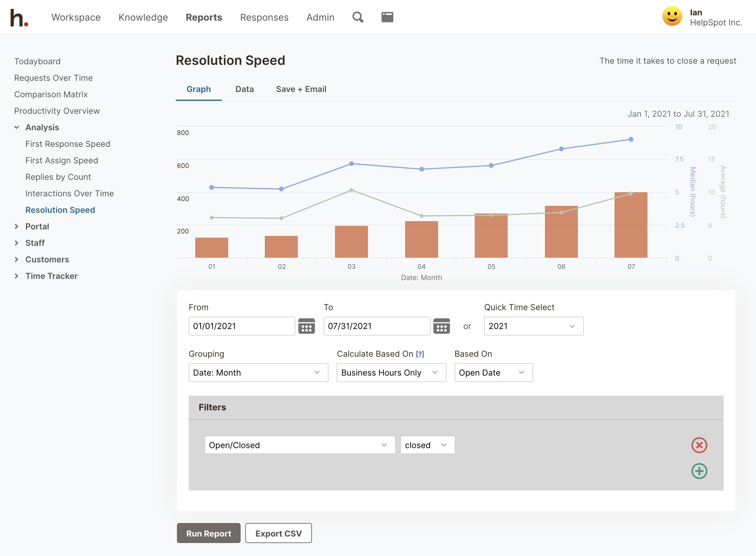Click the search magnifier icon in navbar
Viewport: 756px width, 556px height.
(x=357, y=17)
